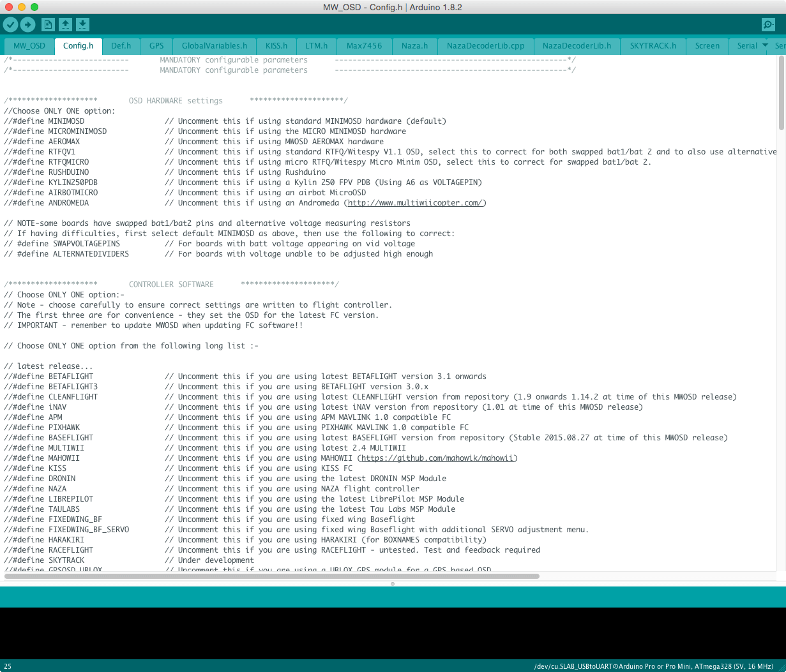Switch to the MW_OSD tab
The image size is (786, 672).
[x=29, y=46]
